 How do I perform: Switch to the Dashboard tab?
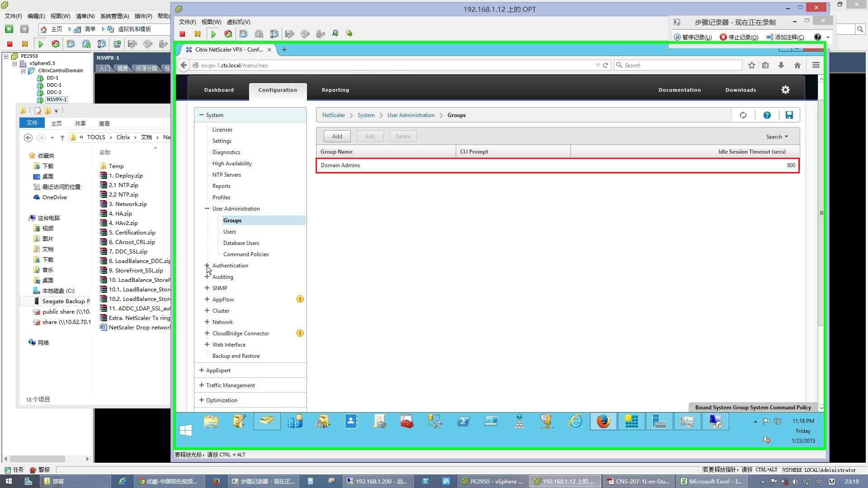(x=219, y=90)
